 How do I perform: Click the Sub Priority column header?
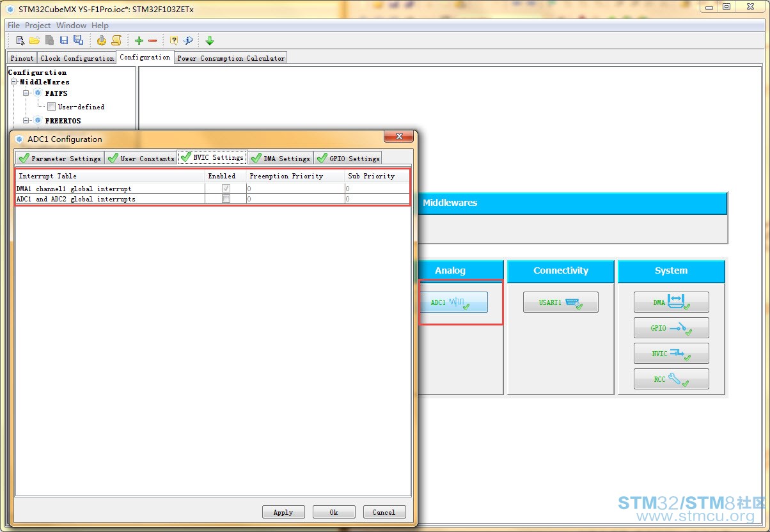click(377, 176)
